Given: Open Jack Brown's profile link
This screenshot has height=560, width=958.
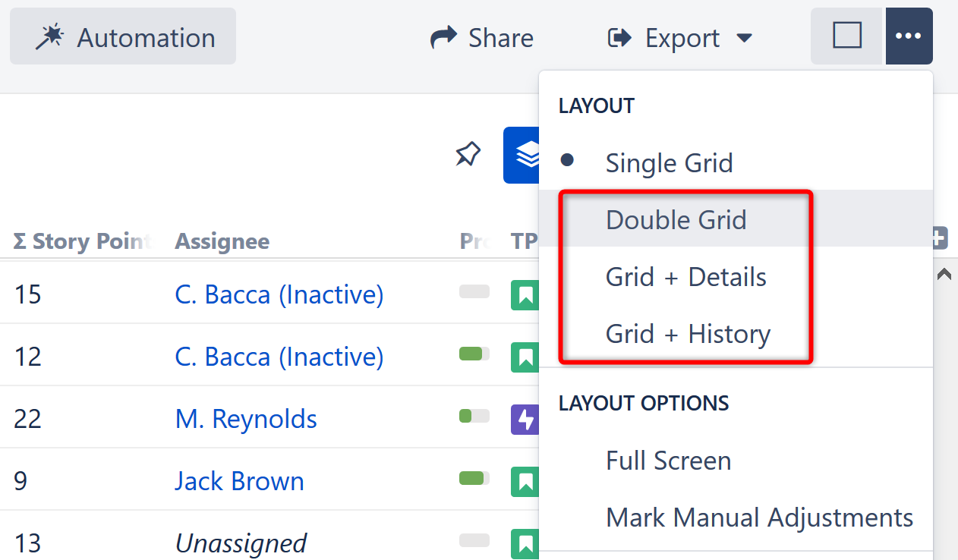Looking at the screenshot, I should tap(239, 480).
